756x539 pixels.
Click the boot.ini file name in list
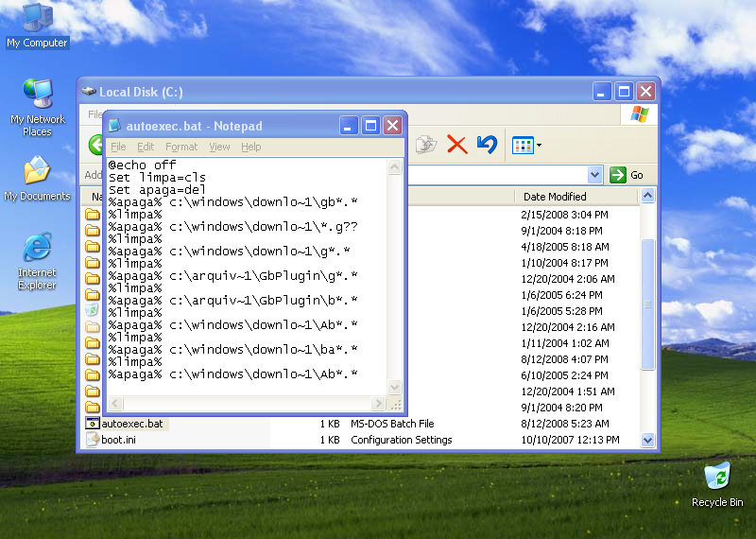tap(119, 439)
